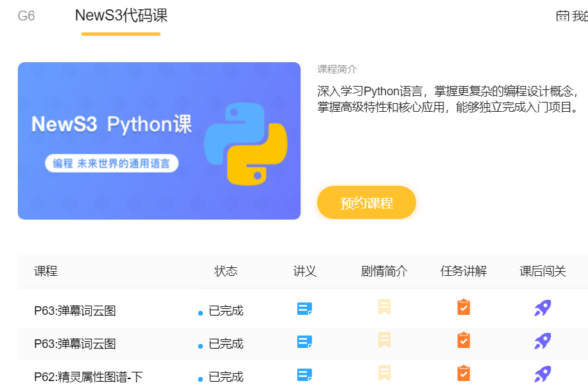Open the 讲义 icon for P62:精灵属性图谱-下
The image size is (588, 385).
[304, 374]
